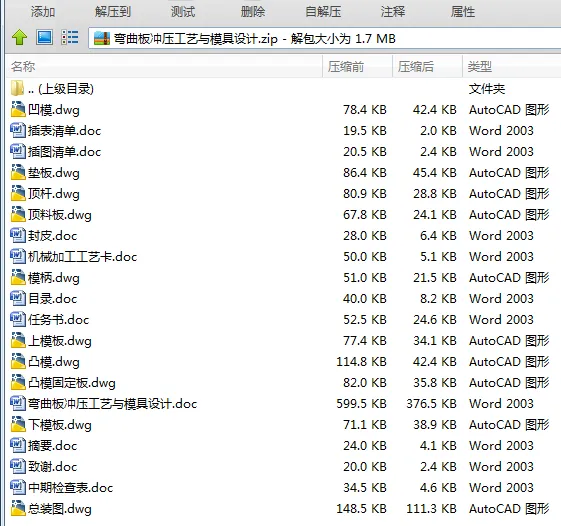Click the 376.5 KB compressed size value
Image resolution: width=561 pixels, height=526 pixels.
tap(431, 404)
